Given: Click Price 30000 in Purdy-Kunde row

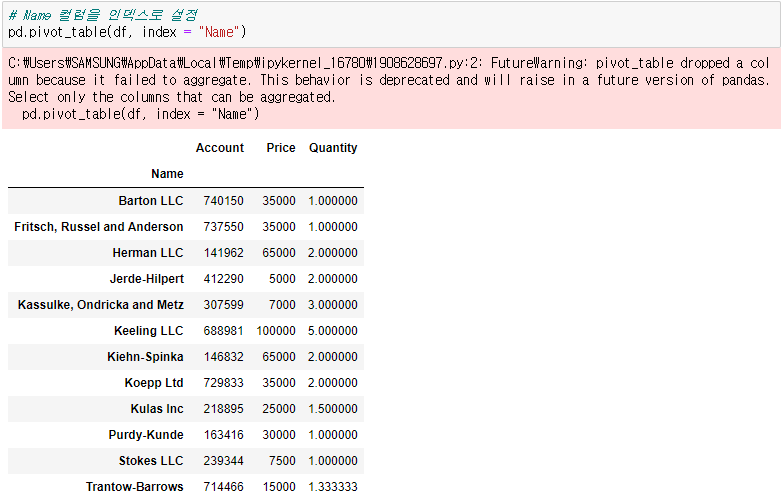Looking at the screenshot, I should pos(279,435).
